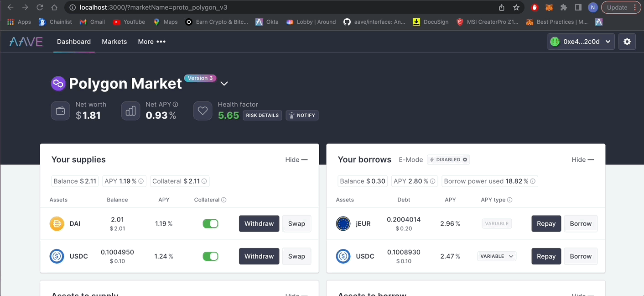Click USDC token icon in Your borrows
The width and height of the screenshot is (644, 296).
click(343, 256)
